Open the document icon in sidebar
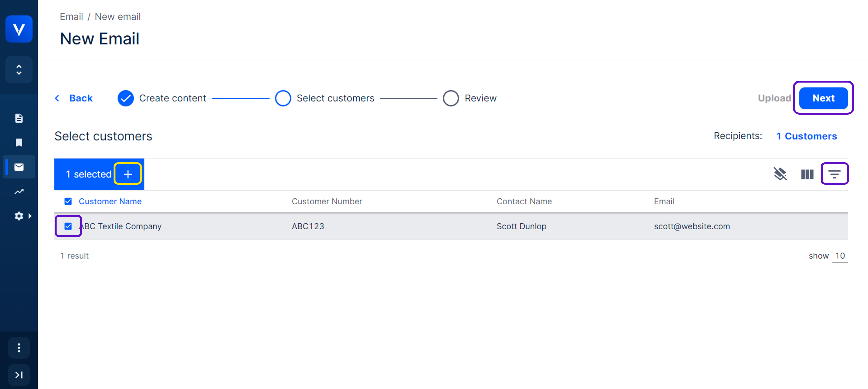The image size is (868, 389). click(19, 118)
